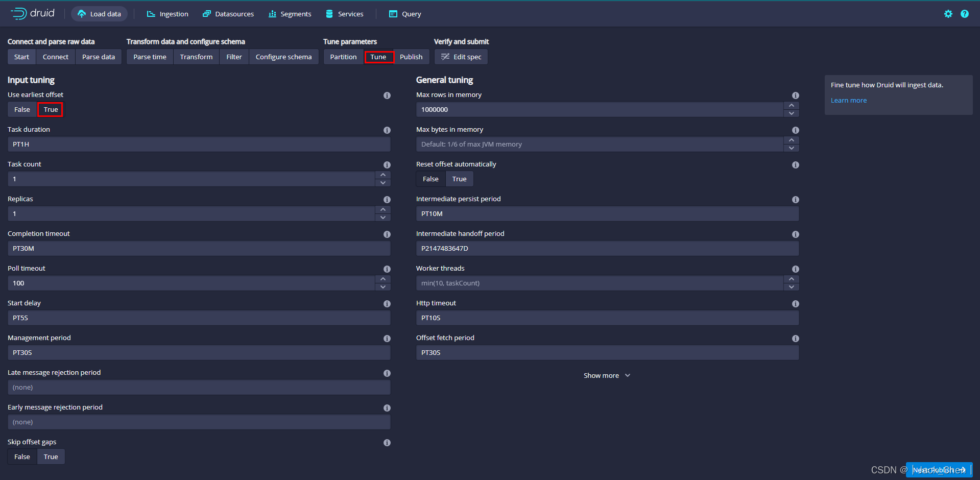This screenshot has width=980, height=480.
Task: Click the Intermediate persist period field
Action: [608, 213]
